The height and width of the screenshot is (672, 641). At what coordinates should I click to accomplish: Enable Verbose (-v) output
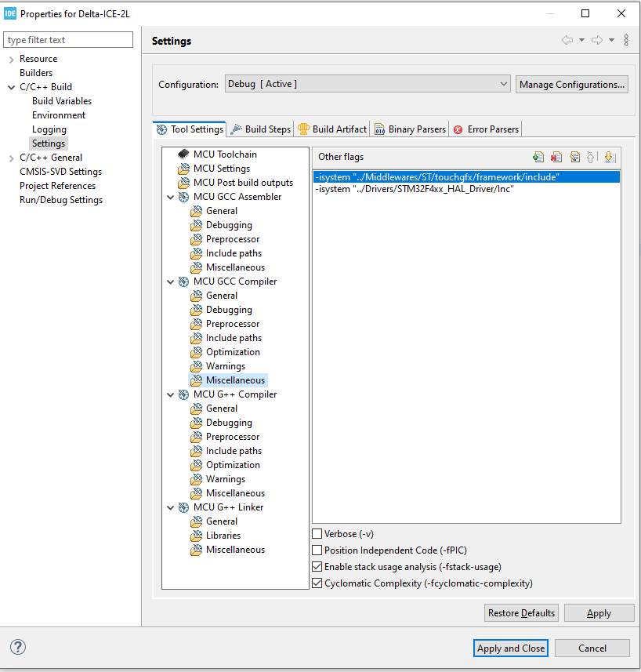click(317, 533)
